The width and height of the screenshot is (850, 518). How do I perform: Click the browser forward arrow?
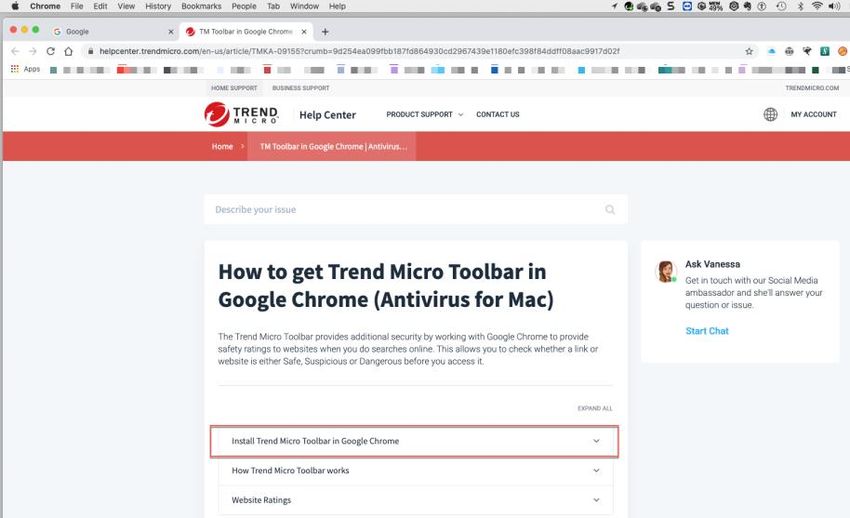pyautogui.click(x=33, y=51)
